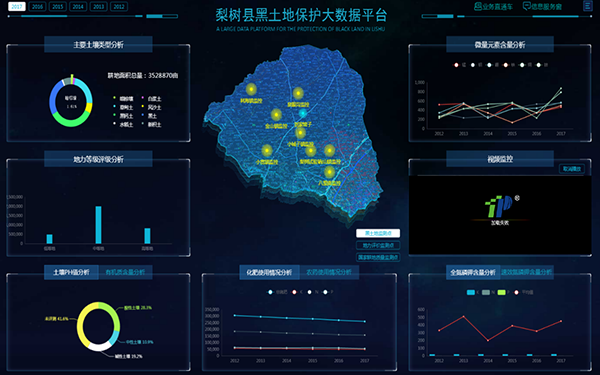Click the 耕地面积总量 3528870亩 text
The image size is (600, 375).
pos(143,76)
